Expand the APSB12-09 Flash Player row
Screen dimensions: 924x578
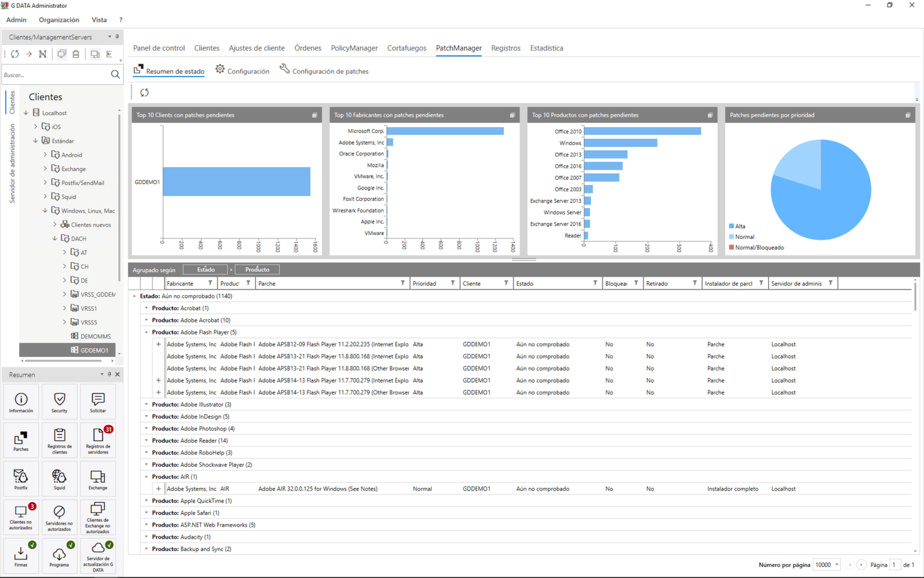(x=158, y=344)
